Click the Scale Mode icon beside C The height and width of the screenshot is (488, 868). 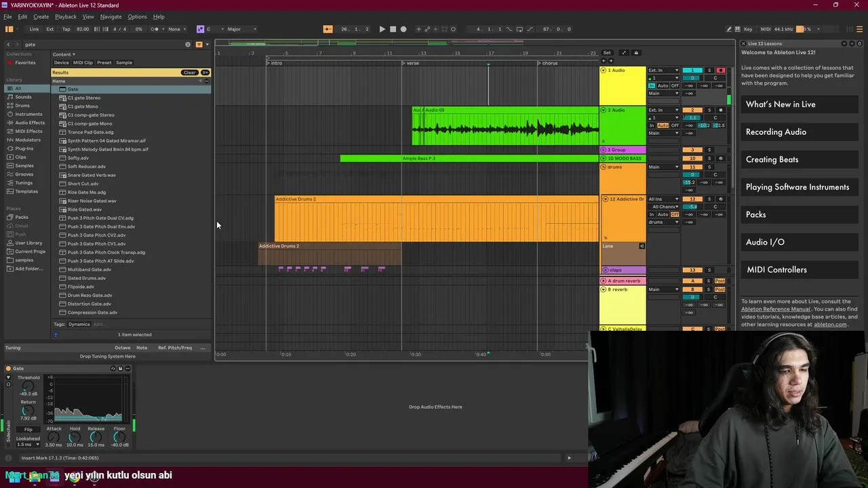pos(200,29)
